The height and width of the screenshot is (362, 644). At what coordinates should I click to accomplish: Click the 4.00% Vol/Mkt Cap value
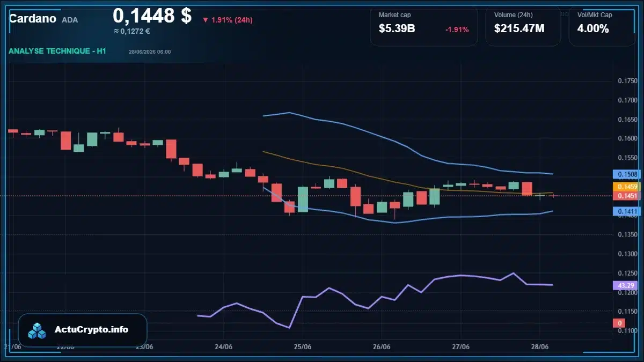coord(593,29)
